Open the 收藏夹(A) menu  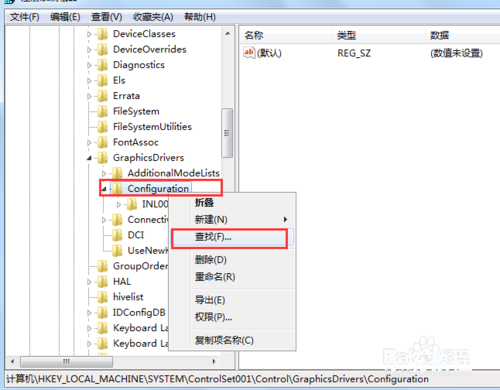coord(153,17)
